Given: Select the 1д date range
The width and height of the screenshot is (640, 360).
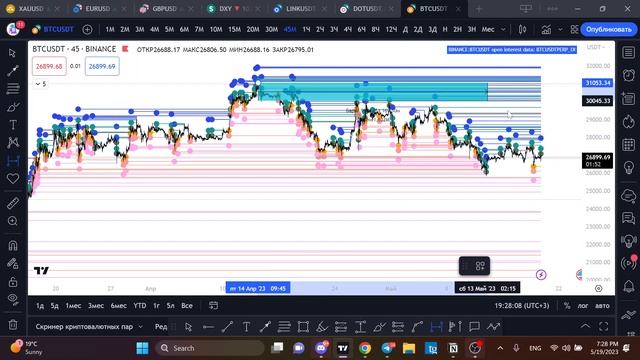Looking at the screenshot, I should [x=40, y=306].
